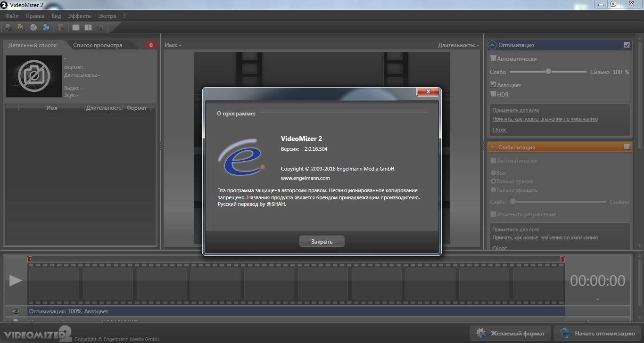
Task: Click Принять, как новые значения link under Оптимизация
Action: pos(545,119)
